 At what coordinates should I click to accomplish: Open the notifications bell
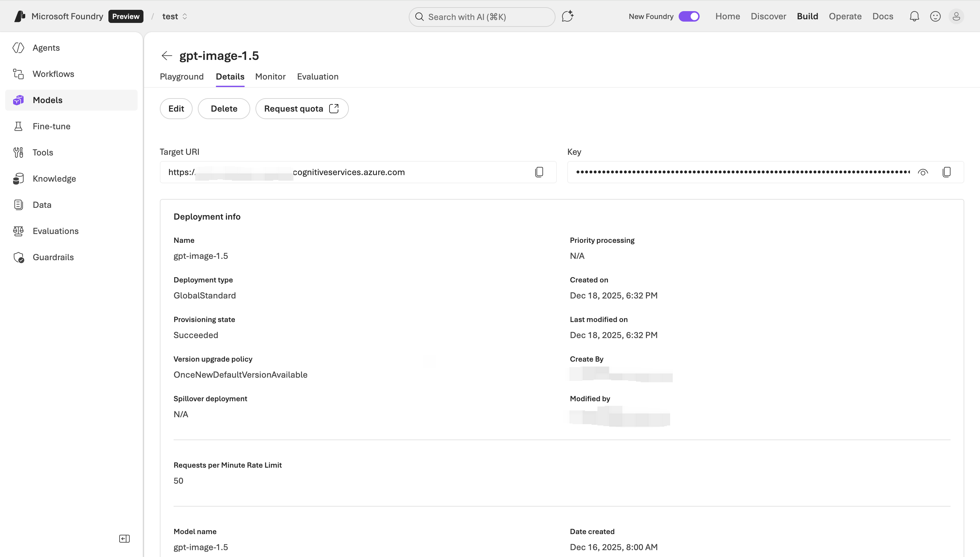click(914, 16)
